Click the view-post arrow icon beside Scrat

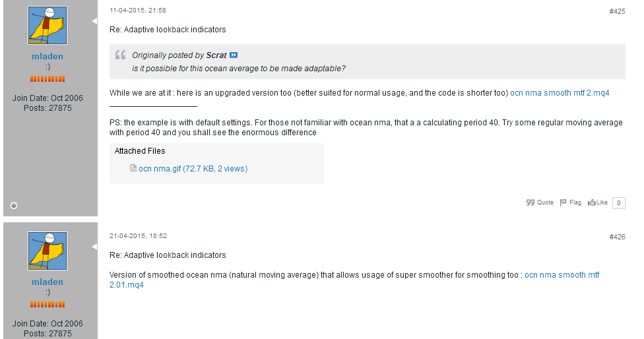[234, 55]
